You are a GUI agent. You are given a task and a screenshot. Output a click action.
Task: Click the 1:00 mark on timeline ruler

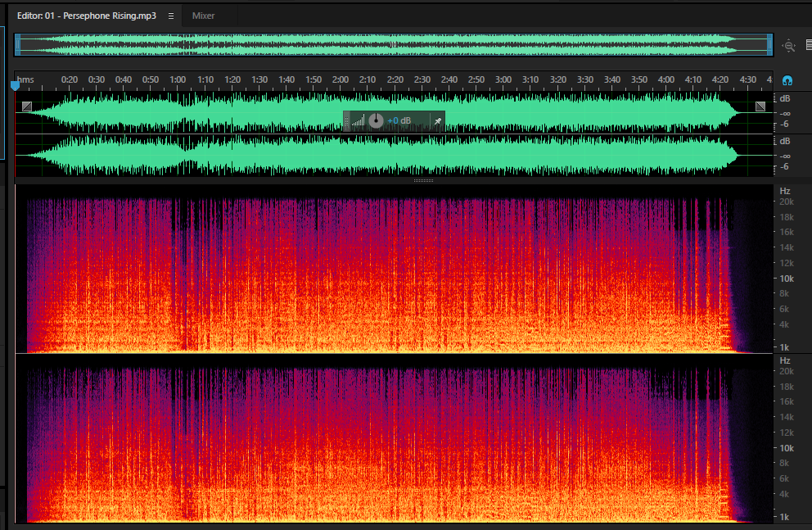pos(178,79)
